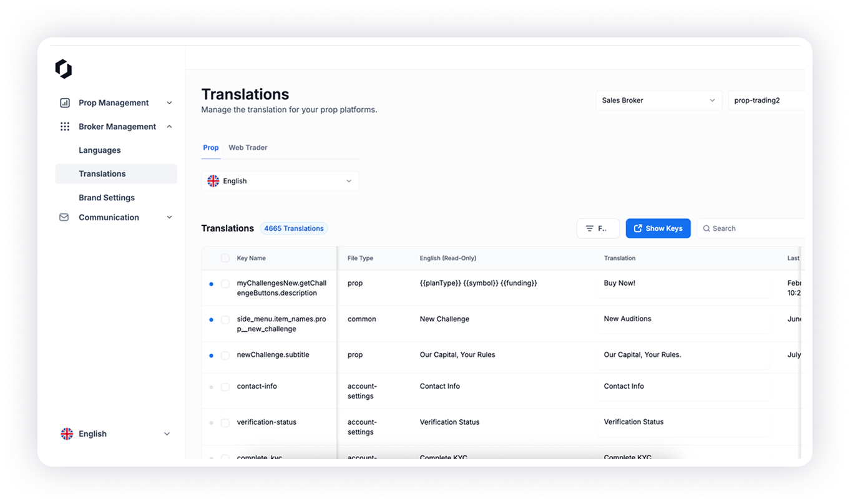This screenshot has width=850, height=504.
Task: Toggle the select-all checkbox in table header
Action: point(225,258)
